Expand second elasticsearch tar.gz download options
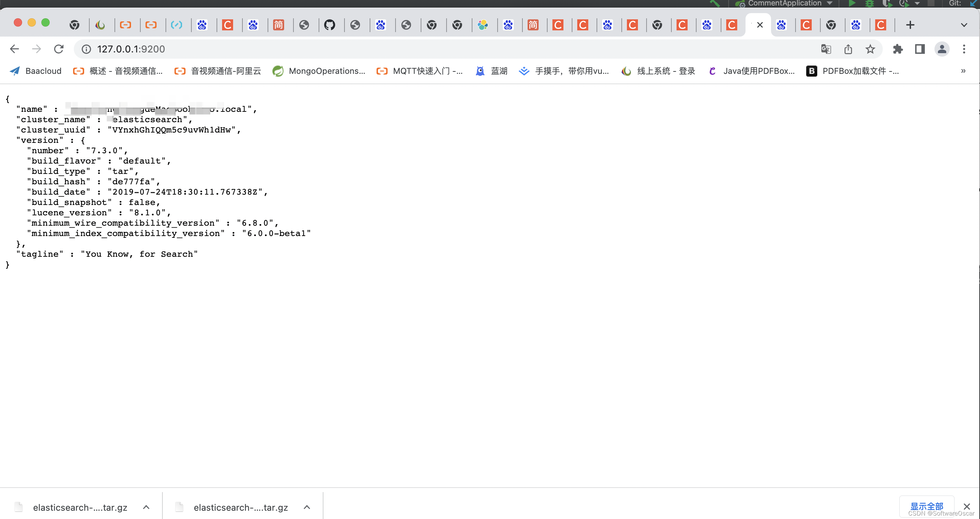 tap(307, 508)
